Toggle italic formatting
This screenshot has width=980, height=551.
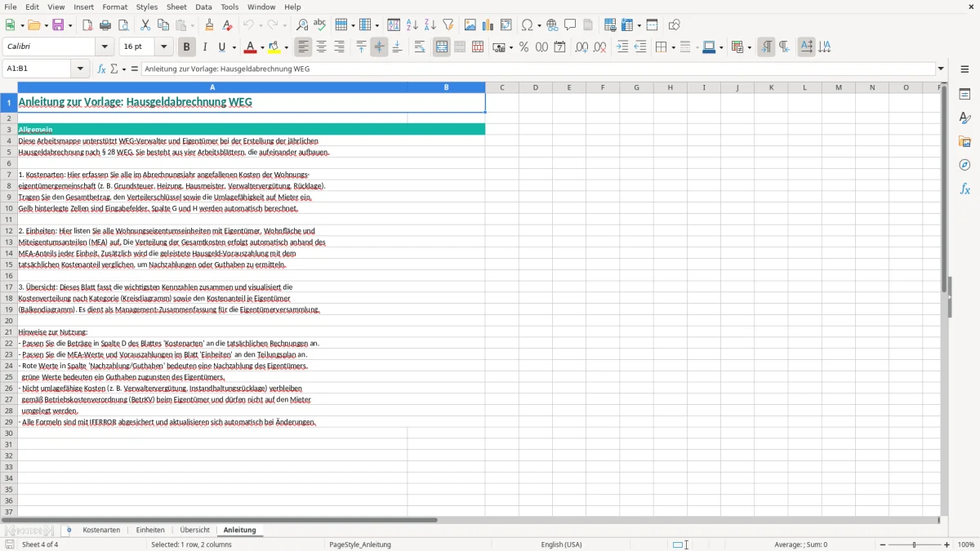tap(204, 47)
